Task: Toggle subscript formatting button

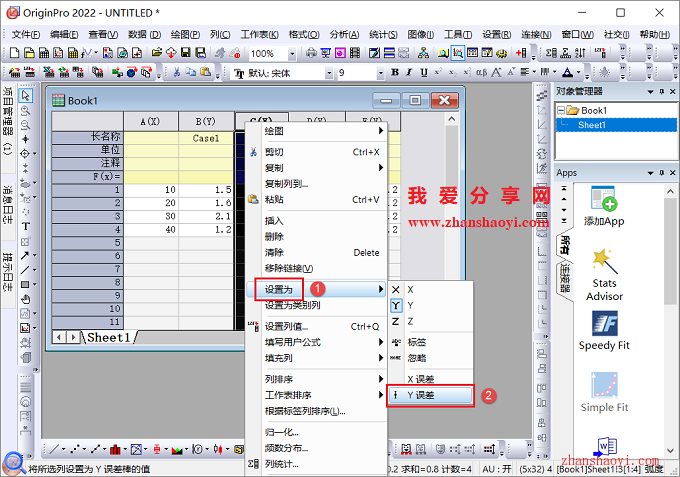Action: coord(452,72)
